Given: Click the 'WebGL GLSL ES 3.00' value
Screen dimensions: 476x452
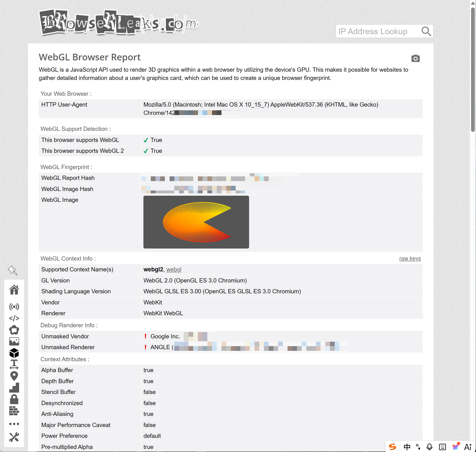Looking at the screenshot, I should (222, 291).
